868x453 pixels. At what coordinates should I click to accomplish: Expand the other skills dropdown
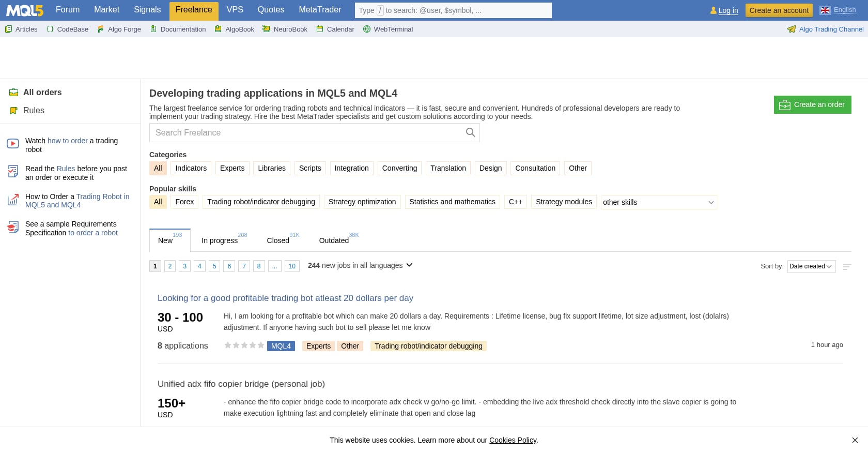[x=659, y=202]
